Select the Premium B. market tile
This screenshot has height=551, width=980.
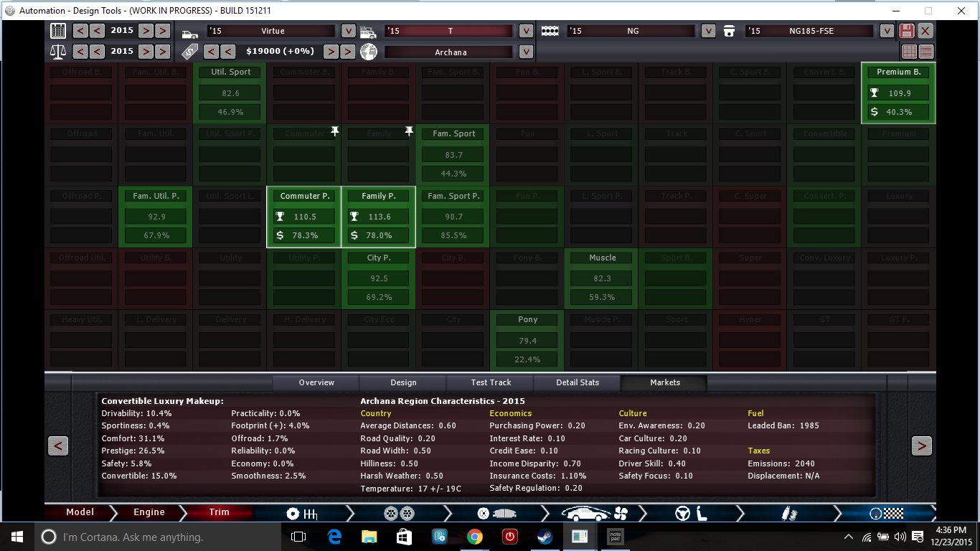point(899,93)
